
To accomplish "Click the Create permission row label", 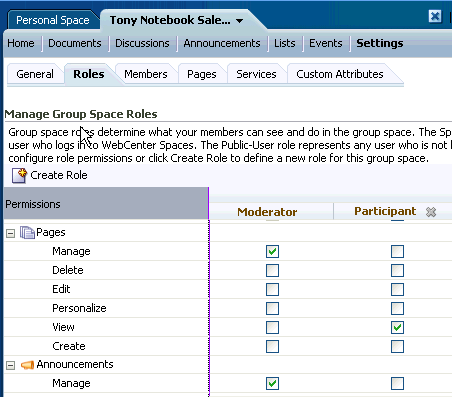I will click(69, 346).
